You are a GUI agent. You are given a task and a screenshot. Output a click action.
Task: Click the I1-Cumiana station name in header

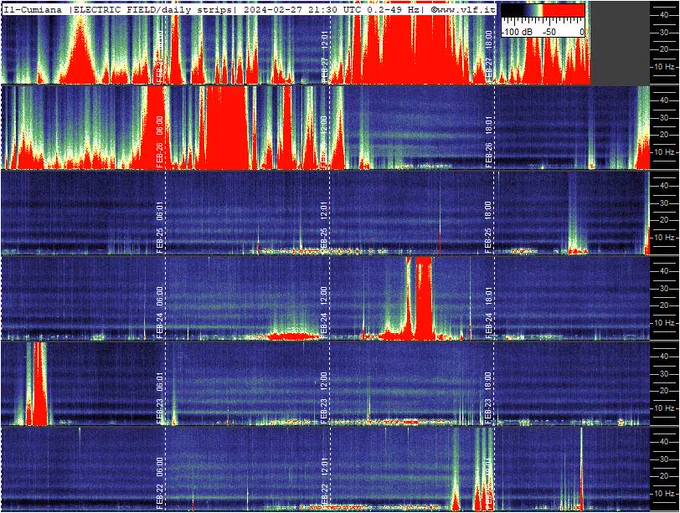click(33, 10)
